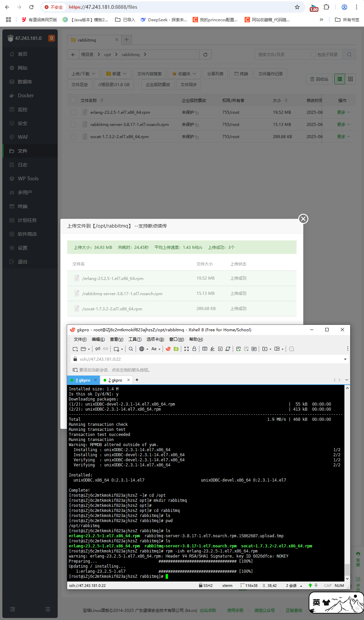Switch to list view layout icon

point(340,79)
